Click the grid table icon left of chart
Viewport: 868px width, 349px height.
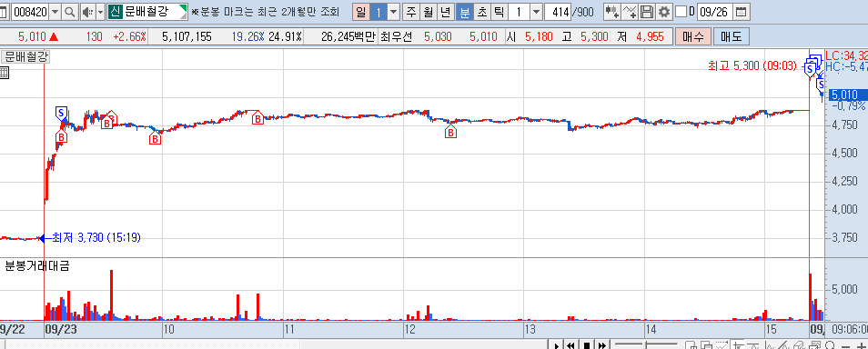[x=4, y=72]
